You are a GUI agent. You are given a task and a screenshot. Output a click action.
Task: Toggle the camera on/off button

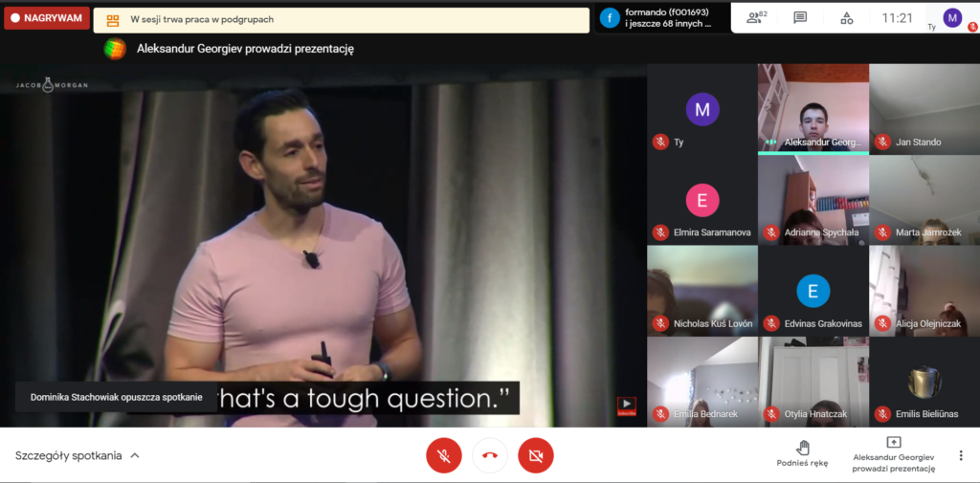tap(536, 456)
